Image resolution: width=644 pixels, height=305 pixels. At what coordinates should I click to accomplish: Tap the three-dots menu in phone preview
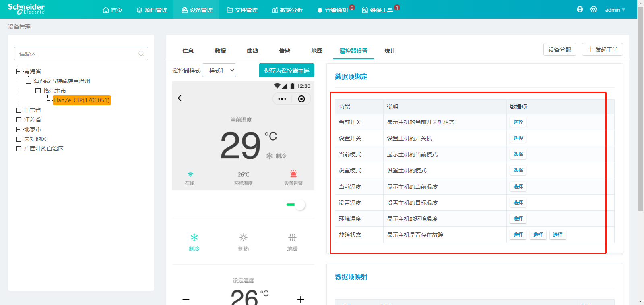tap(282, 99)
